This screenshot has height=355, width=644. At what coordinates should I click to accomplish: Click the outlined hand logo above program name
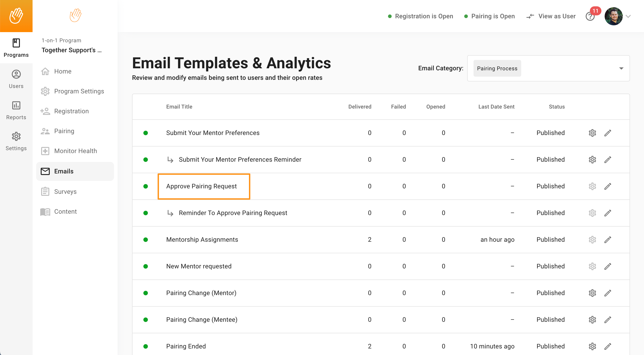(76, 15)
